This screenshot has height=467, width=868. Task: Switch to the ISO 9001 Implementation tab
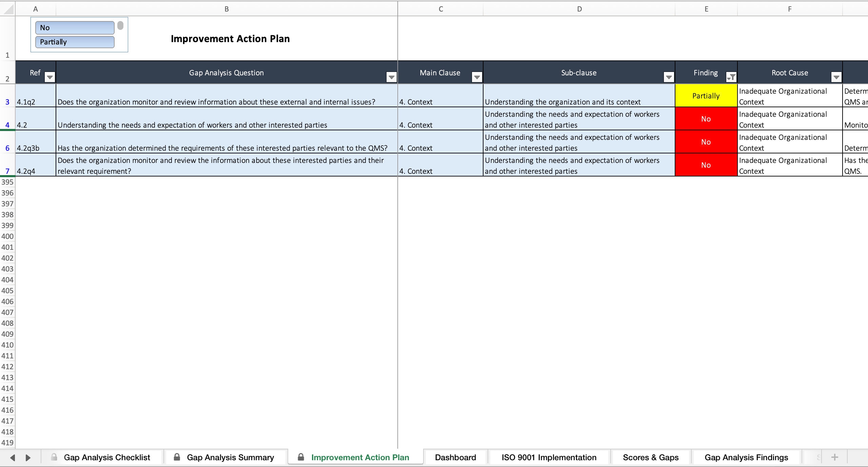pyautogui.click(x=549, y=457)
